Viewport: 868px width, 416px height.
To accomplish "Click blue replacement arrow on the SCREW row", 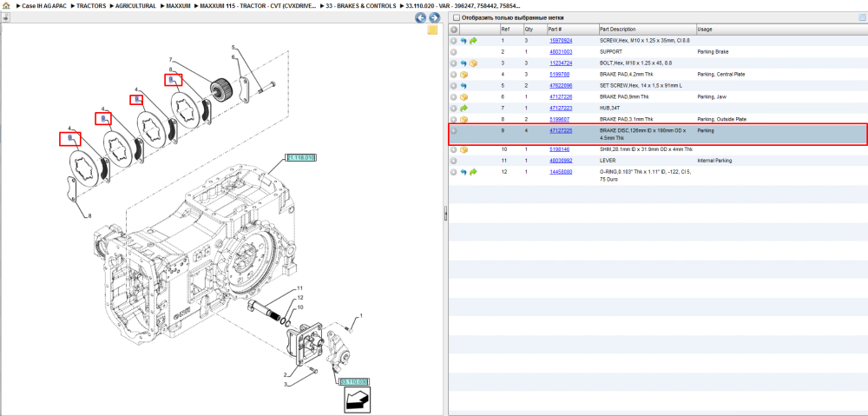I will click(464, 41).
